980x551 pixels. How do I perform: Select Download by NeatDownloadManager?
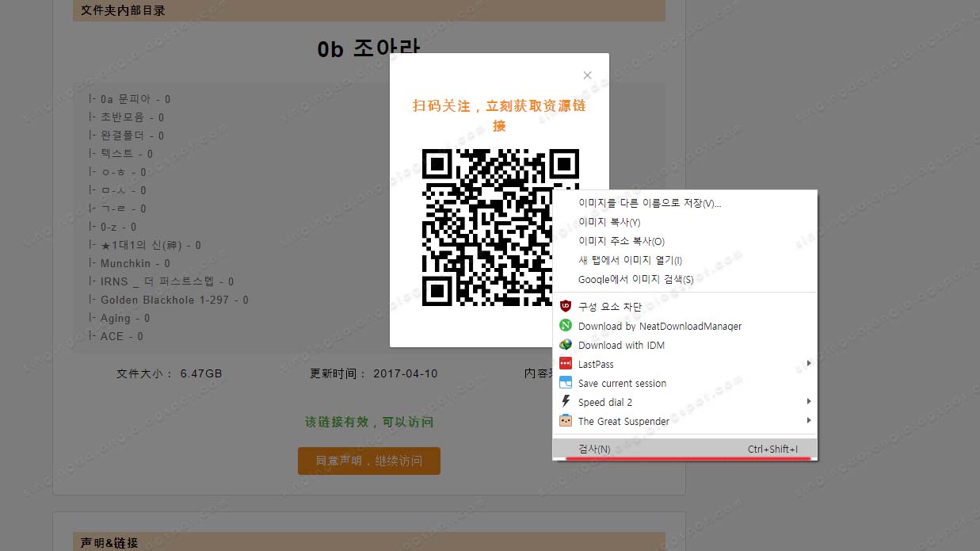[x=684, y=326]
